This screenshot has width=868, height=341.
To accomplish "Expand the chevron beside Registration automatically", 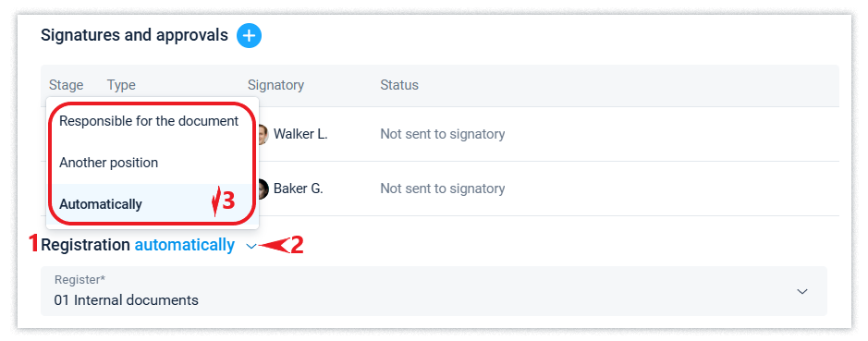I will point(251,247).
